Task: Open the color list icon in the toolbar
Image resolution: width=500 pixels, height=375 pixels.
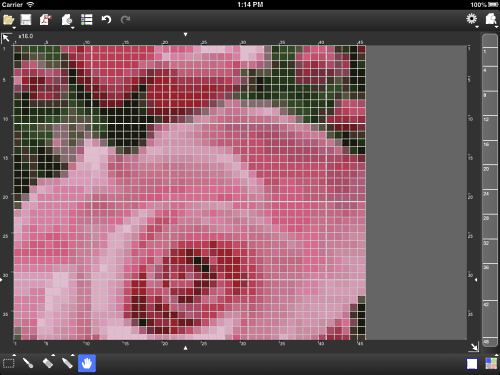Action: pyautogui.click(x=87, y=20)
